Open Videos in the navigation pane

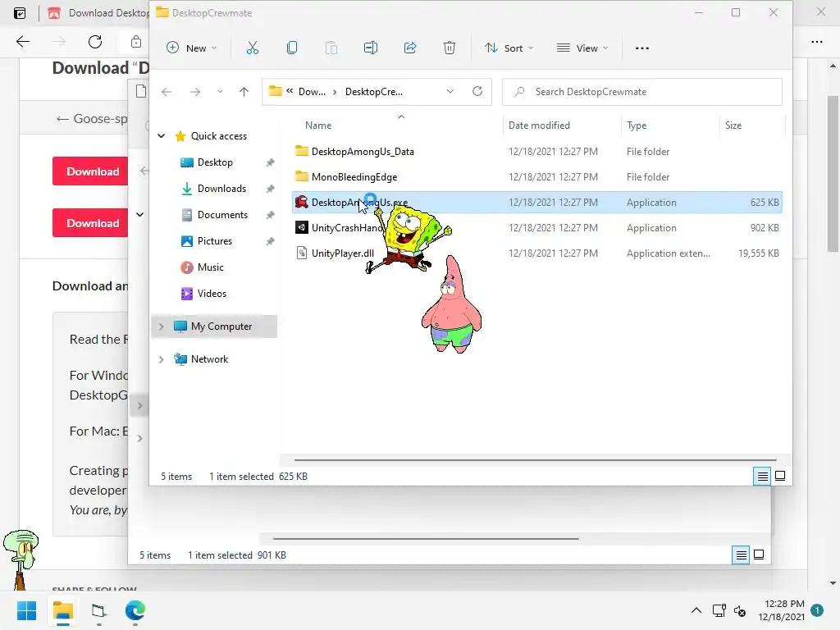tap(212, 294)
